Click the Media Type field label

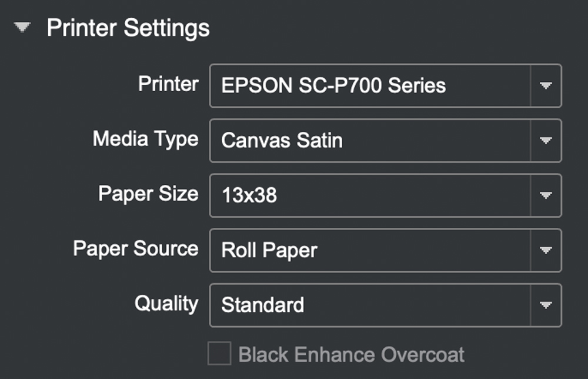point(145,139)
